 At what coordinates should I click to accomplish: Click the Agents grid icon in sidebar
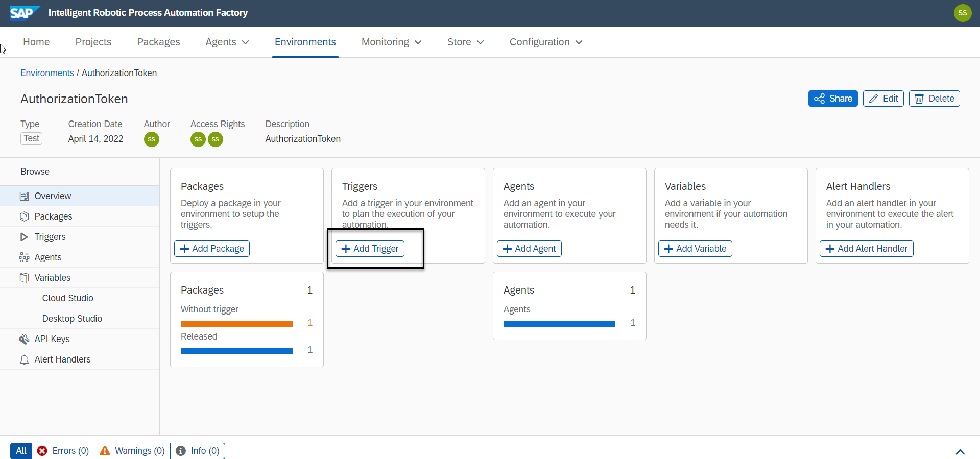tap(24, 257)
